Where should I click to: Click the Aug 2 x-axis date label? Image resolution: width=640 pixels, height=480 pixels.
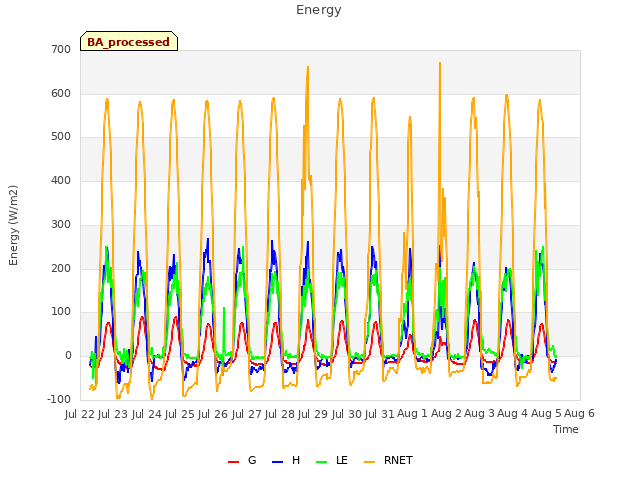(x=446, y=414)
